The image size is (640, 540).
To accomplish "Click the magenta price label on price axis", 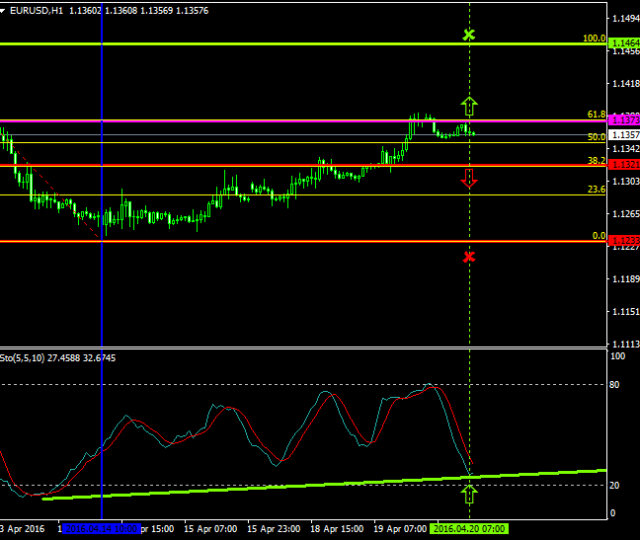I will tap(625, 120).
